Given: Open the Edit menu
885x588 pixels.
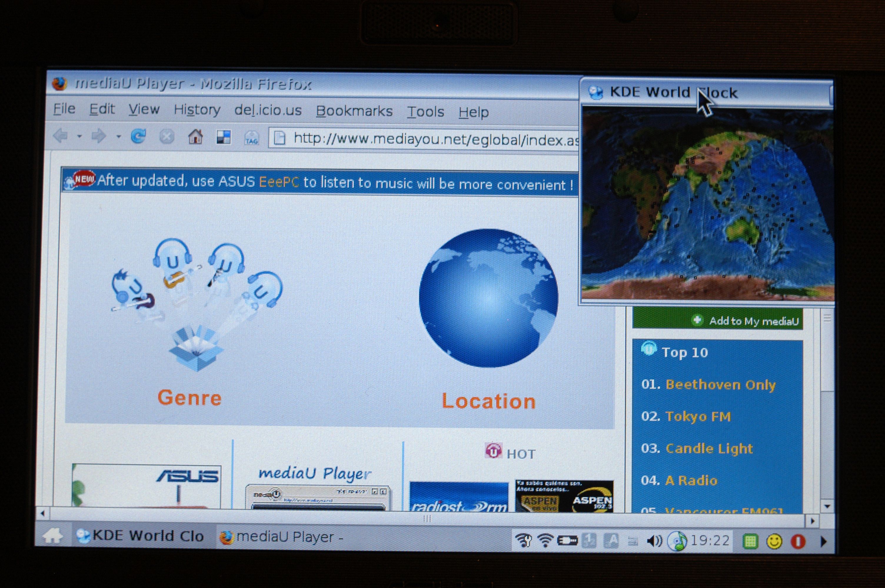Looking at the screenshot, I should coord(102,109).
